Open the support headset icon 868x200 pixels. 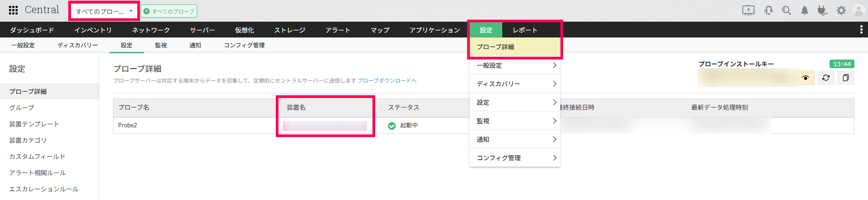[x=769, y=10]
